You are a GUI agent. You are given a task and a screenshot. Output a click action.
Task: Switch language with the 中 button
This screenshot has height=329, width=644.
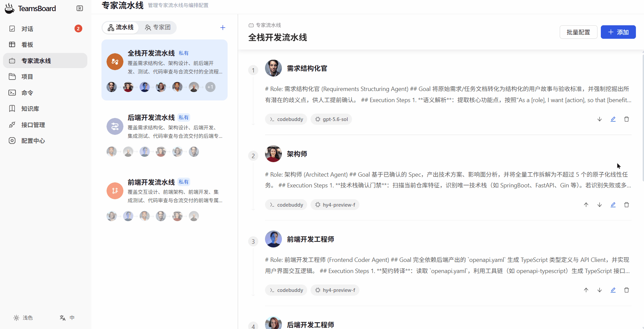67,318
